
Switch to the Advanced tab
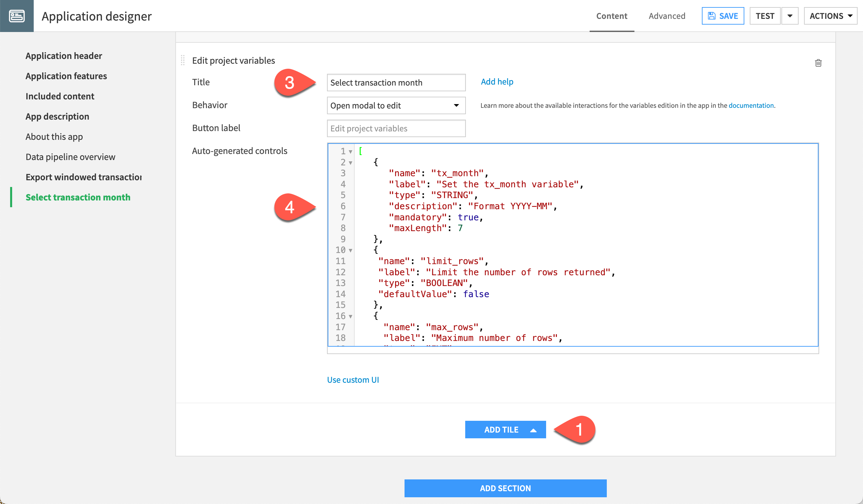point(667,16)
